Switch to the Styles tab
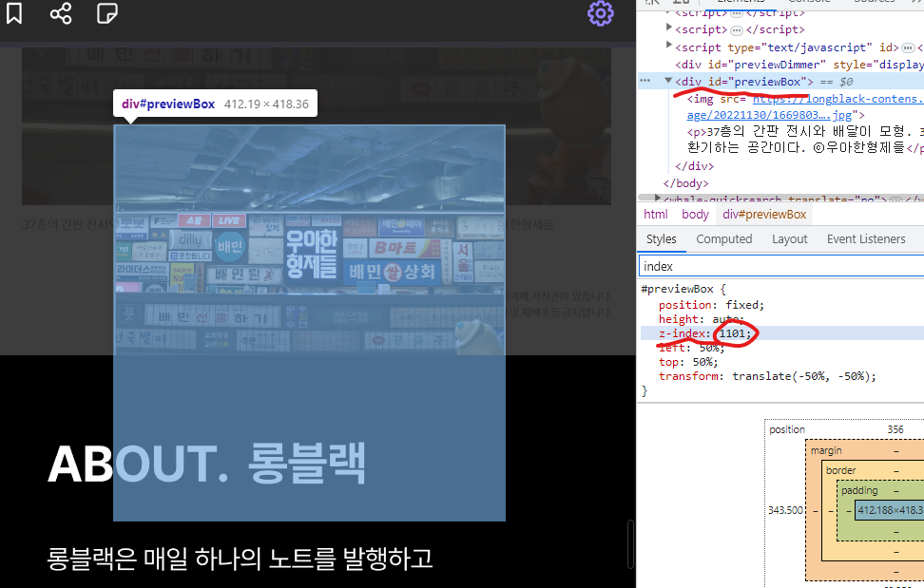This screenshot has width=924, height=588. (662, 239)
